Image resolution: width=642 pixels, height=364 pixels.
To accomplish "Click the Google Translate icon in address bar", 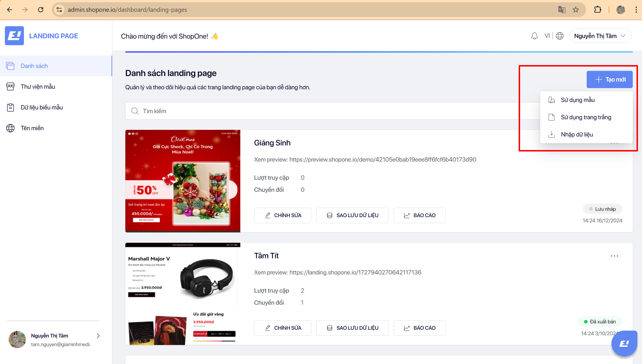I will pyautogui.click(x=562, y=10).
